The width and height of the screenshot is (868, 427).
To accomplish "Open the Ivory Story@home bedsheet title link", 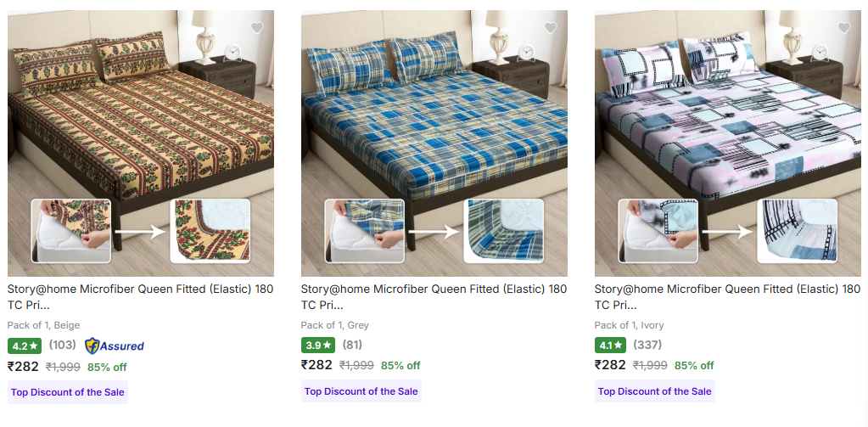I will [x=727, y=297].
